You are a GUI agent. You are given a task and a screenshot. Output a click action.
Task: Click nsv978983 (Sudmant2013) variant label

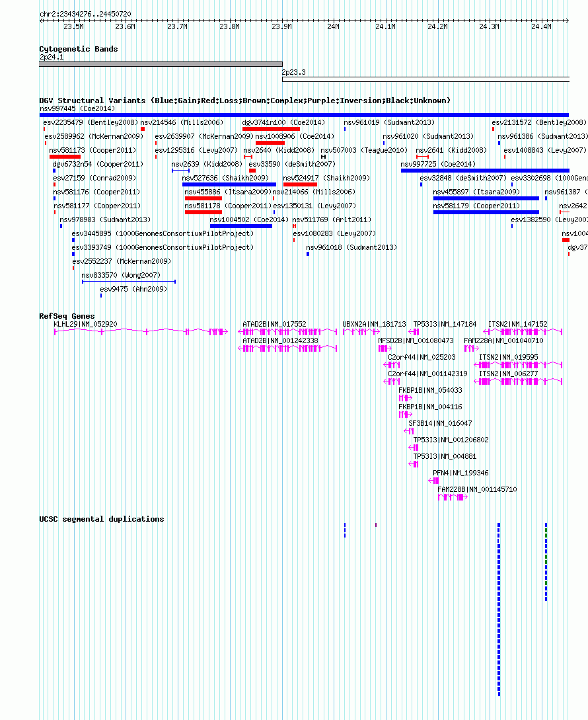click(105, 220)
